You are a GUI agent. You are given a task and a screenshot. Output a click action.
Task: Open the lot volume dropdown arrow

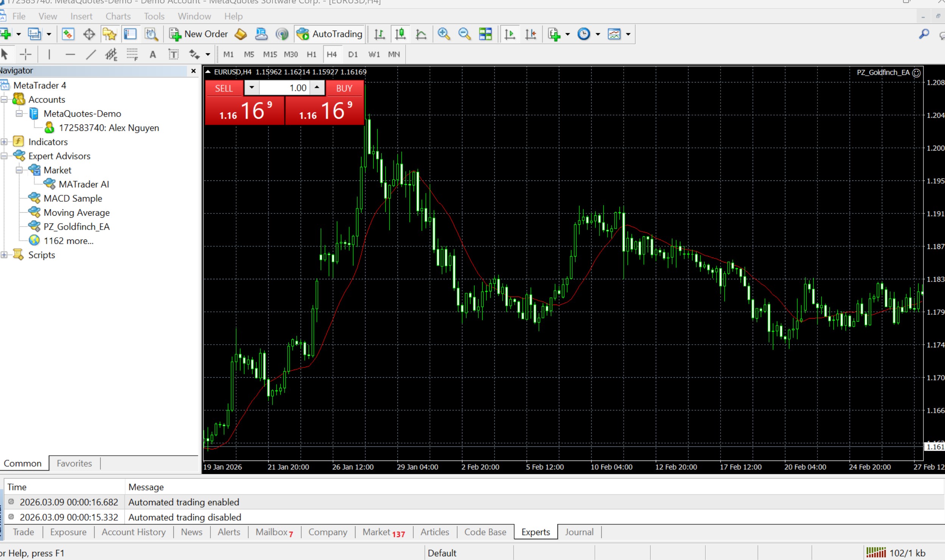coord(252,88)
